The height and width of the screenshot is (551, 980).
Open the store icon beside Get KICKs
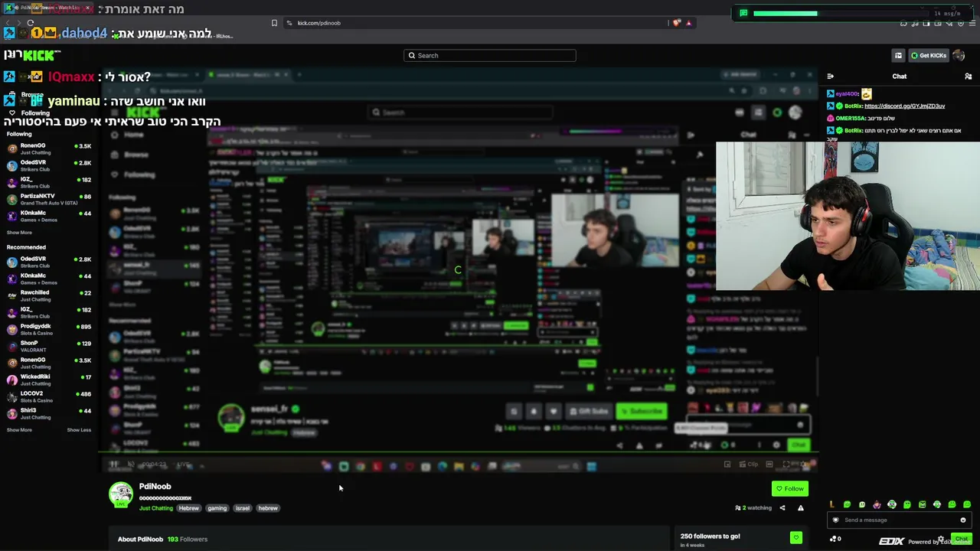[x=898, y=55]
